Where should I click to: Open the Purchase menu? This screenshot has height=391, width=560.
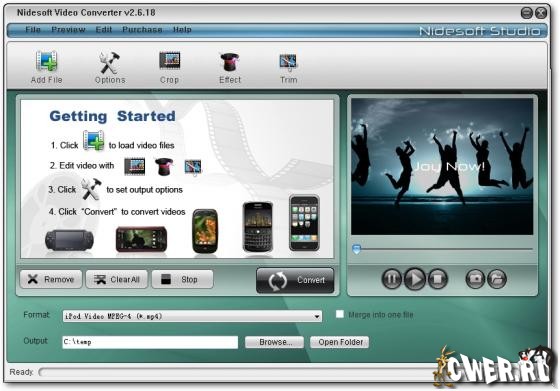(x=142, y=30)
